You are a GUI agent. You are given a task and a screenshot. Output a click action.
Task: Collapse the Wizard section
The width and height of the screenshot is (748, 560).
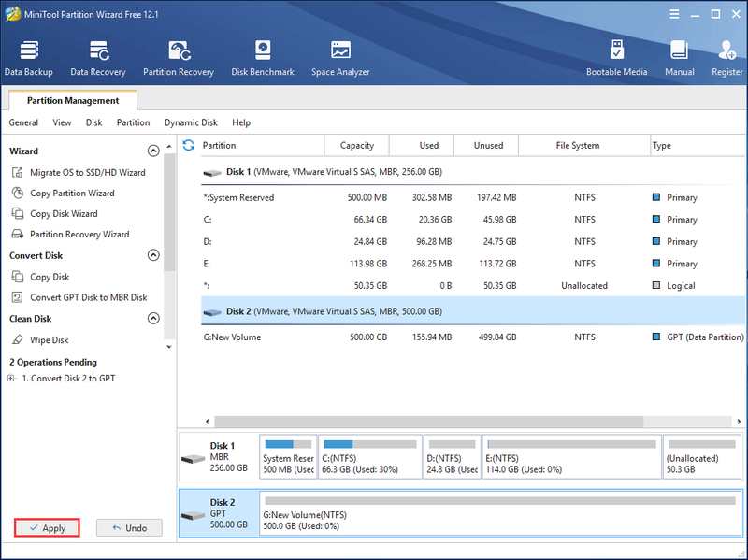pos(153,151)
